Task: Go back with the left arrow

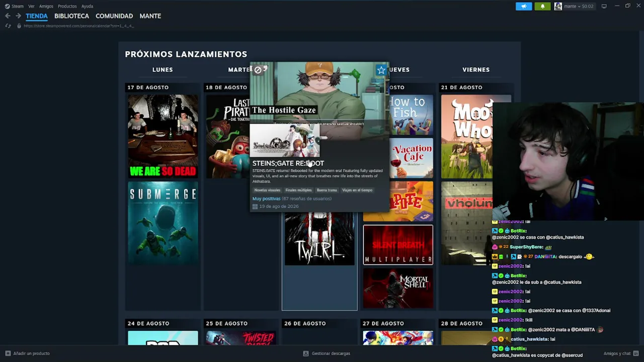Action: [8, 16]
